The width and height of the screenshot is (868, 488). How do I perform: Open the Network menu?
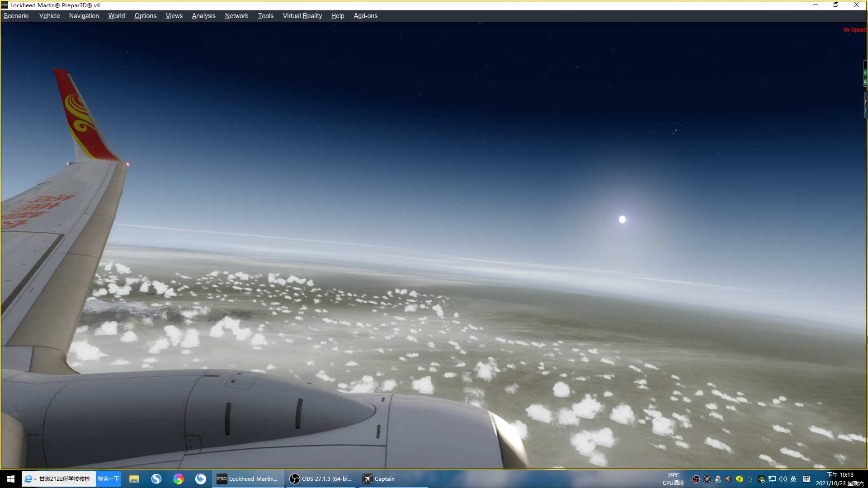[236, 16]
